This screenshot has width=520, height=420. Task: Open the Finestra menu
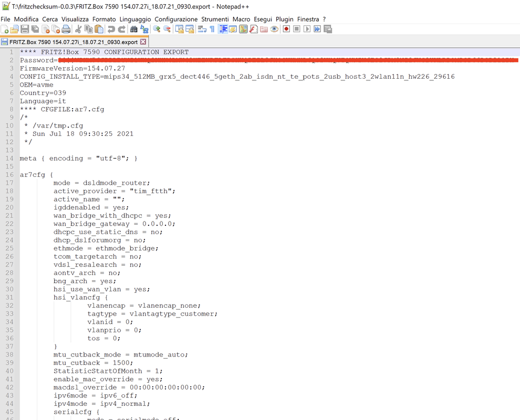coord(308,19)
